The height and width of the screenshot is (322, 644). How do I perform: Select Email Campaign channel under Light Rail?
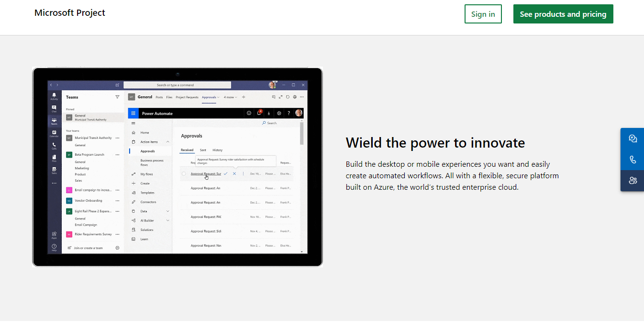(x=86, y=224)
